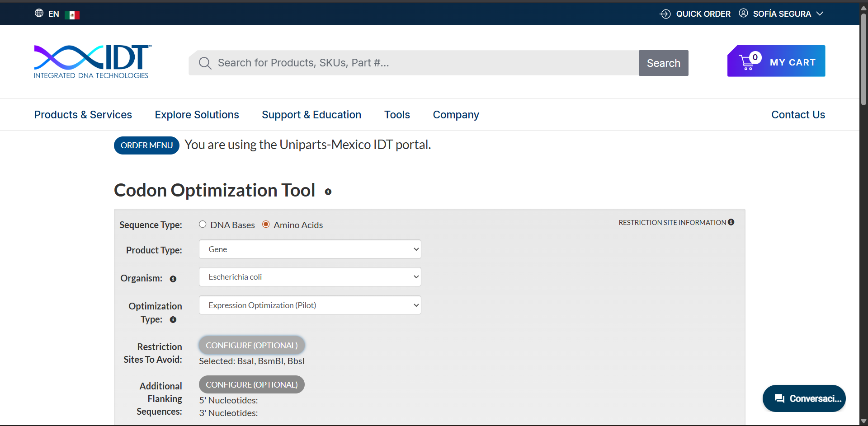Open the Products & Services menu

pos(83,115)
